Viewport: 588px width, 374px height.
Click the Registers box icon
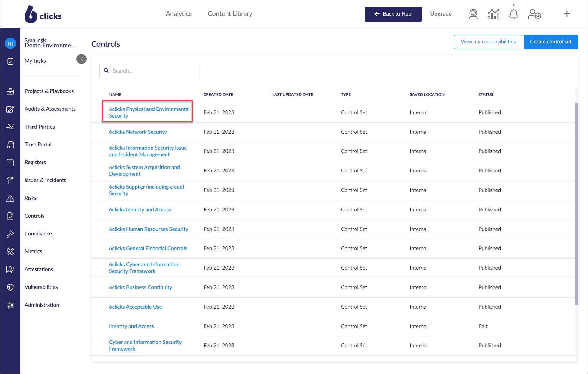tap(10, 163)
